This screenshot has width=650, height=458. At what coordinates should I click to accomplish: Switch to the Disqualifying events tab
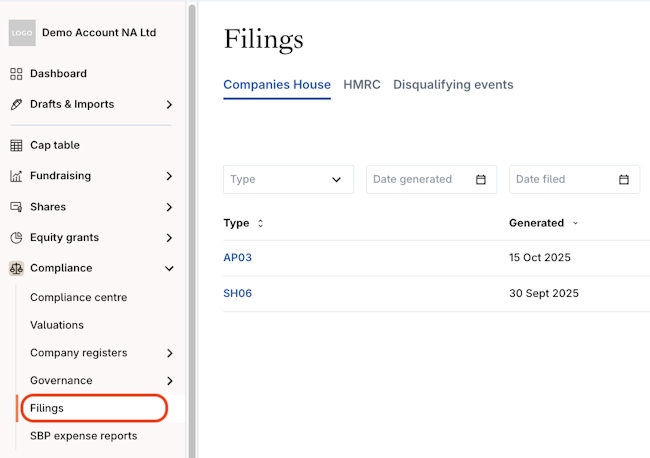453,85
